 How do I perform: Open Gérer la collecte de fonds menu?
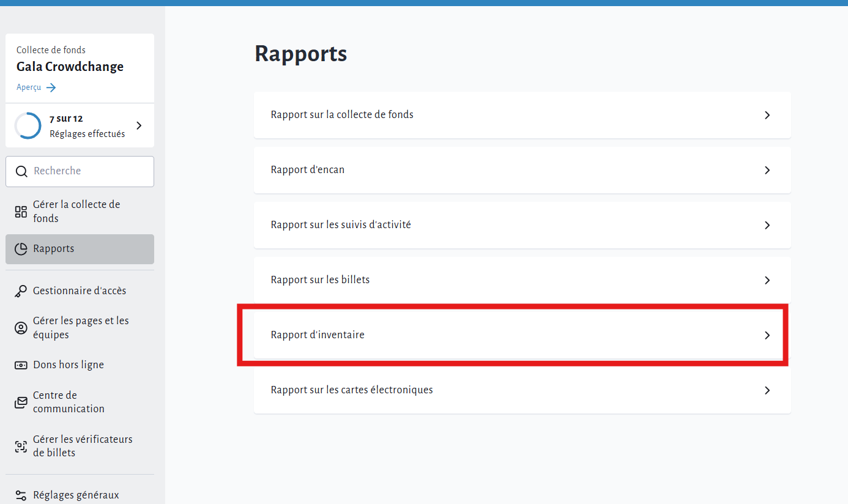(80, 212)
